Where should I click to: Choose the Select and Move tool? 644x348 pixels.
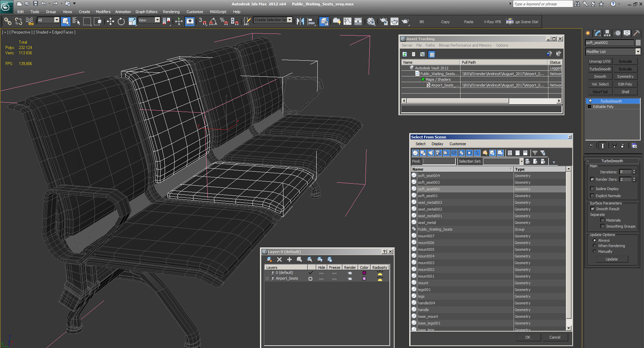[x=111, y=21]
